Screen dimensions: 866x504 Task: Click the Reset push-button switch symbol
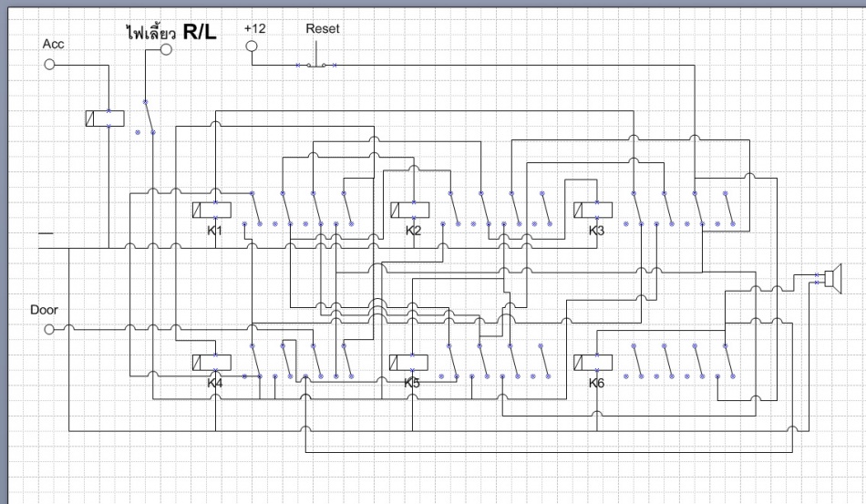tap(315, 65)
